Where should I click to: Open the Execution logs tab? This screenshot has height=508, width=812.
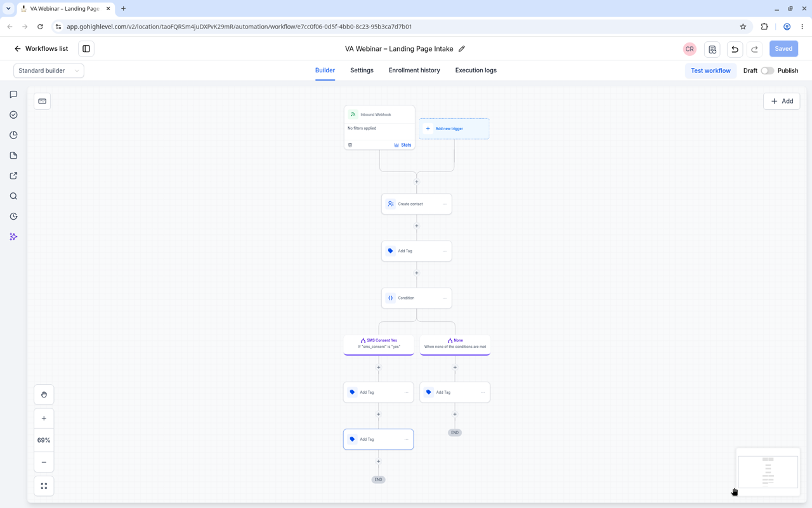tap(476, 70)
